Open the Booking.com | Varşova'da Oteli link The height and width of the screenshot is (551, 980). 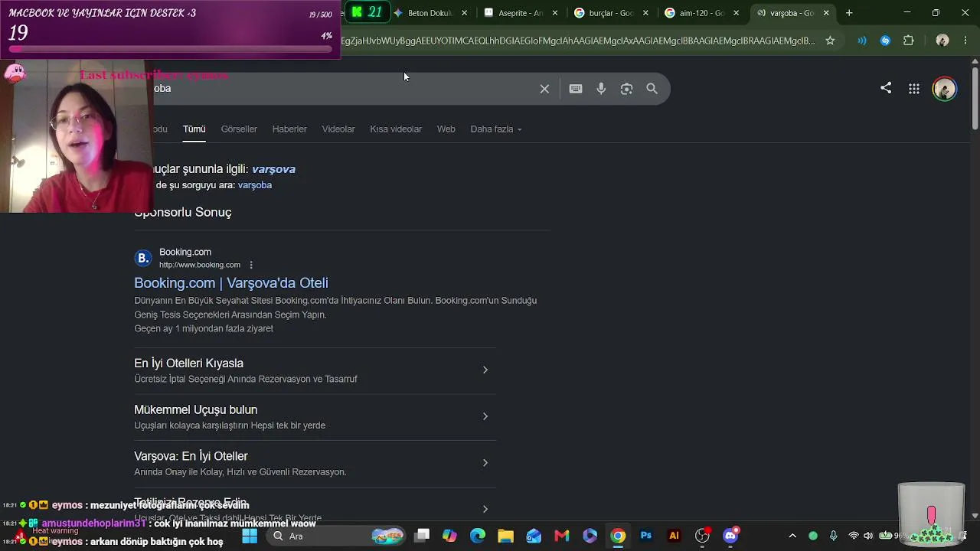pos(231,283)
